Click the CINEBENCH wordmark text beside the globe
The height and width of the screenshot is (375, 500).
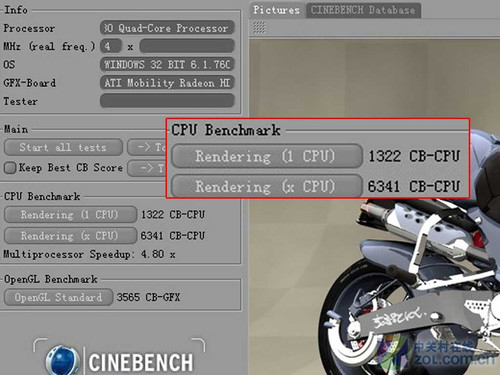click(140, 363)
